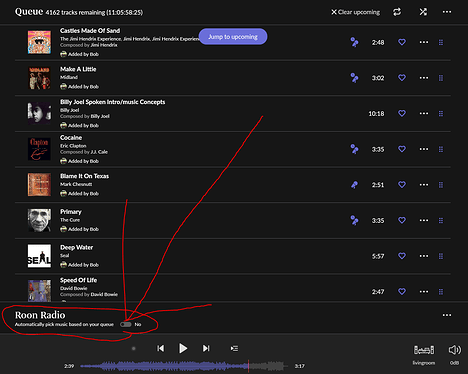
Task: Open the livingroom zone selector
Action: point(424,354)
